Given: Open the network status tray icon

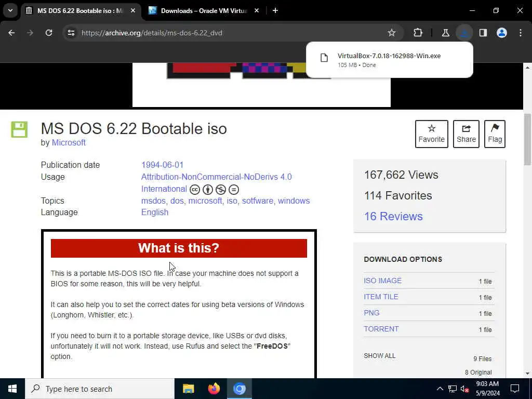Looking at the screenshot, I should pyautogui.click(x=453, y=389).
